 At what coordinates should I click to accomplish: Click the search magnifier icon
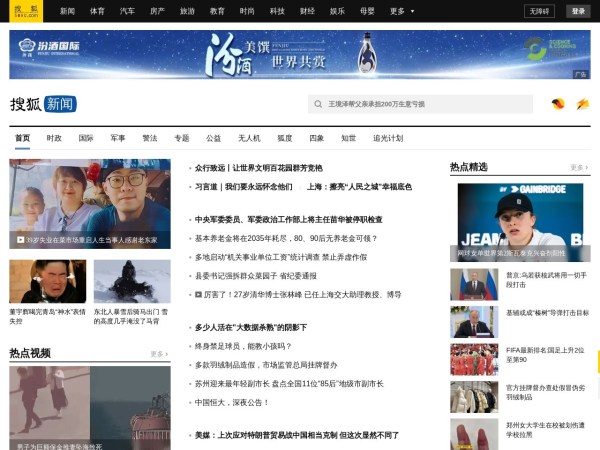(317, 104)
